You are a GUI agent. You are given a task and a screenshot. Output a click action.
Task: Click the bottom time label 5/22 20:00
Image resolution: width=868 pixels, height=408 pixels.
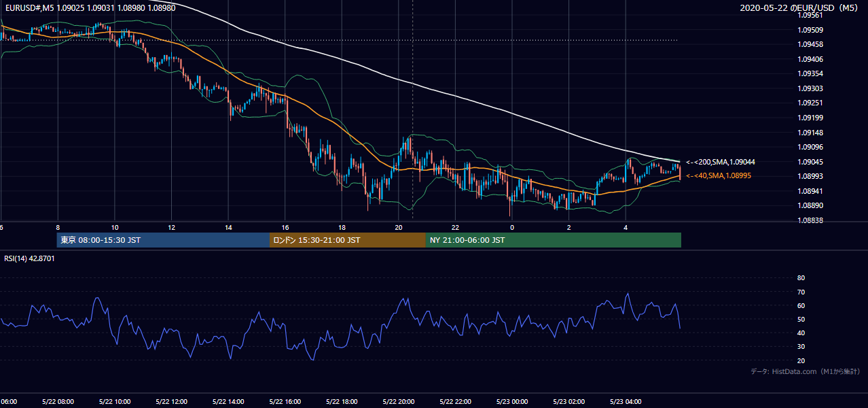(x=398, y=401)
